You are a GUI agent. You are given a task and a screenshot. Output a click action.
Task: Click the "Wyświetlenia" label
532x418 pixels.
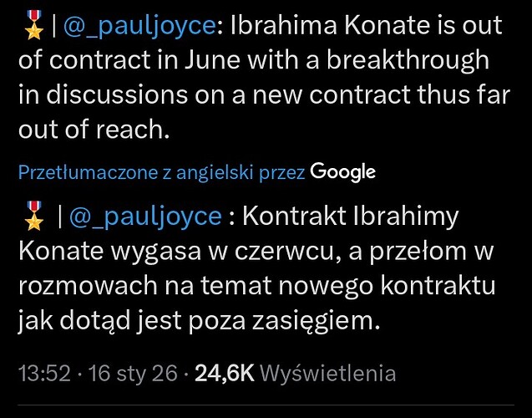(x=328, y=374)
